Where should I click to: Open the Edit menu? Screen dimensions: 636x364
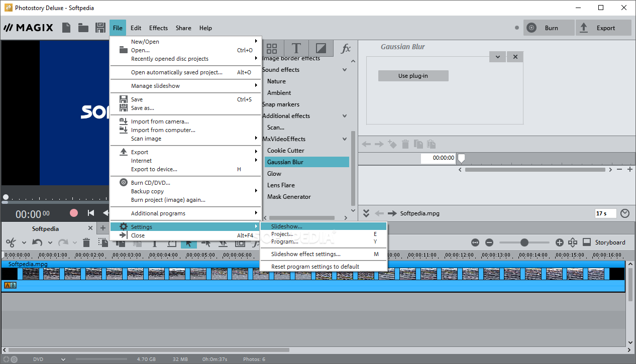coord(136,28)
